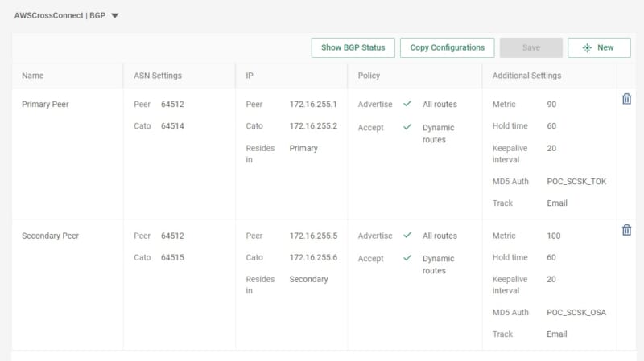Click the Name column header

tap(33, 76)
